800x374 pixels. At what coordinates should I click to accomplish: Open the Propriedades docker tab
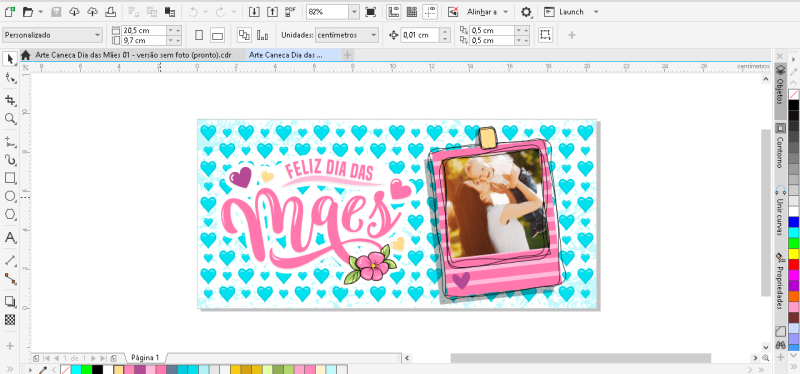pyautogui.click(x=780, y=281)
